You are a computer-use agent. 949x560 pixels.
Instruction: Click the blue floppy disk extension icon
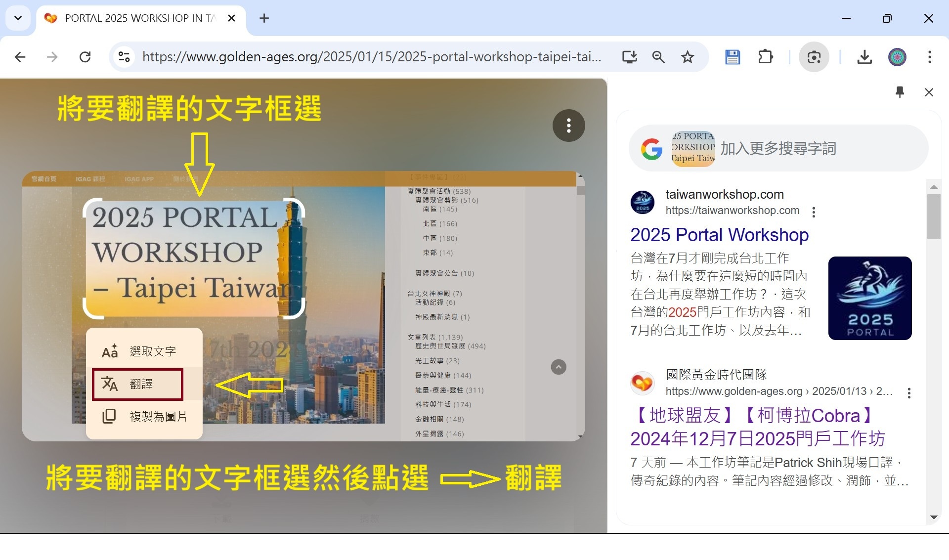733,57
